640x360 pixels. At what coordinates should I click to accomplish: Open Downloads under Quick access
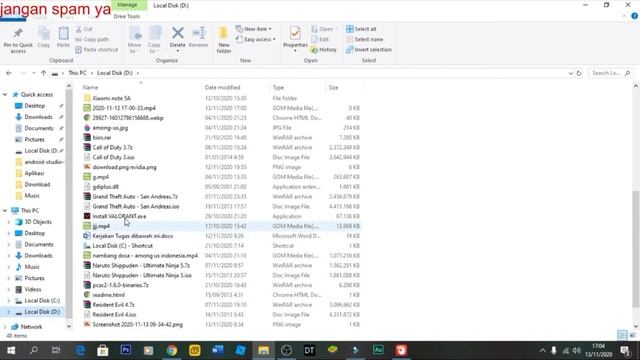click(38, 117)
